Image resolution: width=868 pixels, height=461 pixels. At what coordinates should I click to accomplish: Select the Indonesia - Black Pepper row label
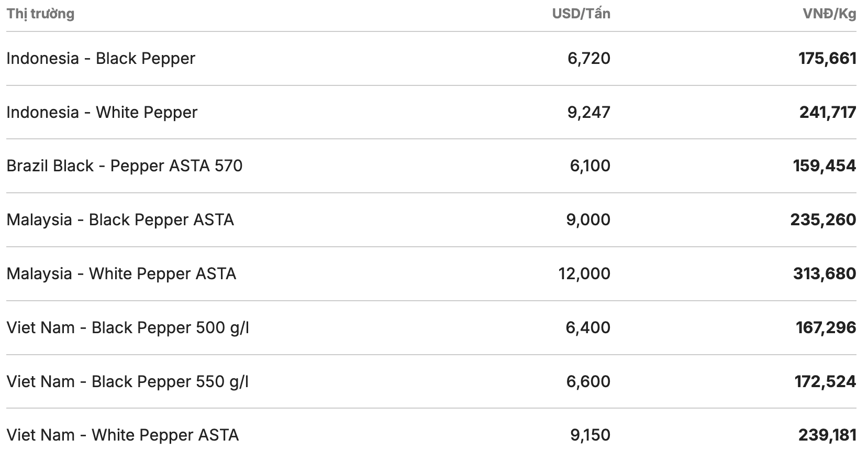[x=101, y=58]
